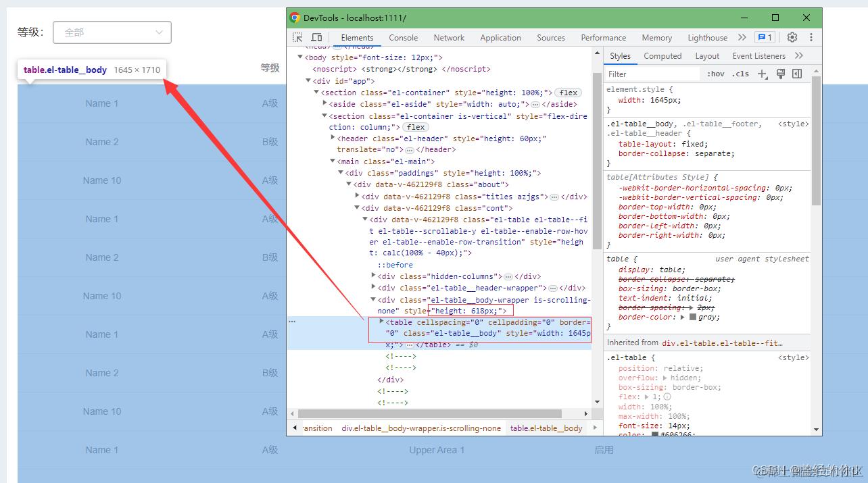Open the Performance tab

pos(603,38)
